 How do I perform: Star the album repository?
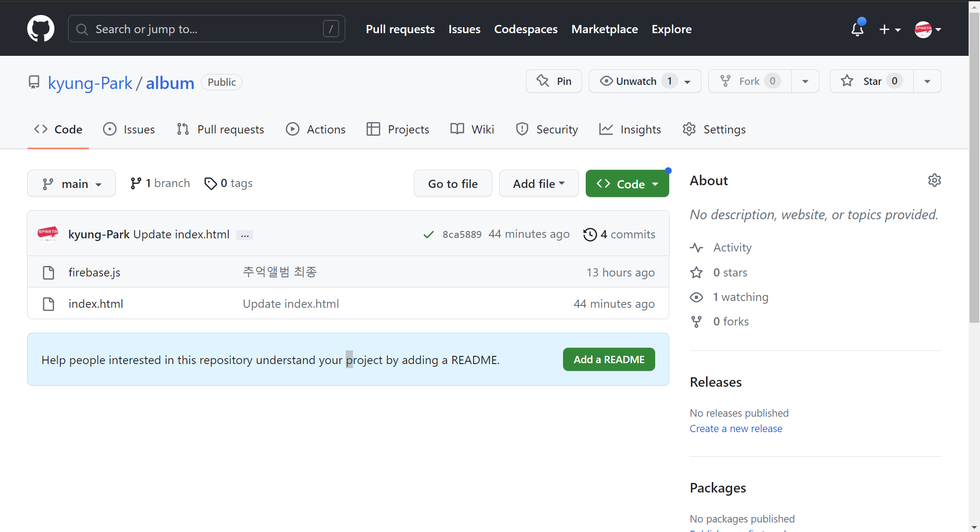coord(871,81)
